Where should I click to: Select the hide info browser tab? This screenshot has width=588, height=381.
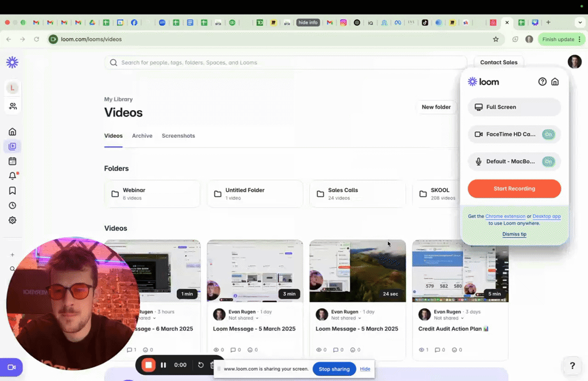tap(308, 22)
